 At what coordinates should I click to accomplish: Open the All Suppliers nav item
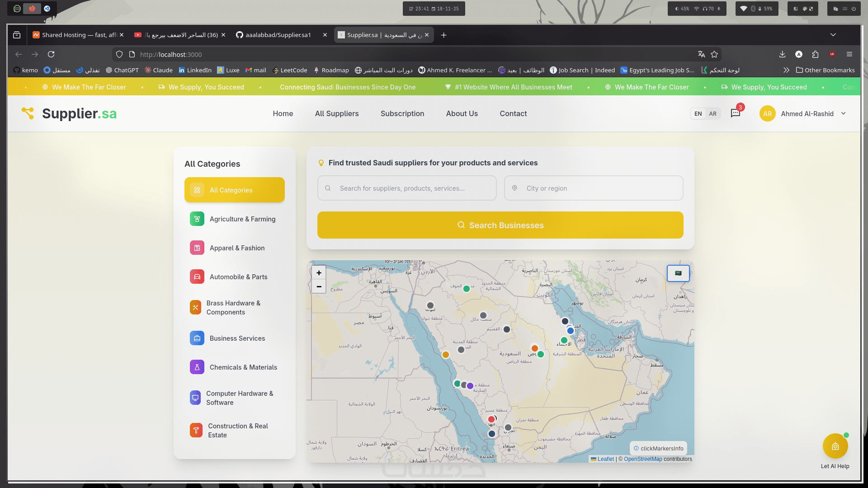pyautogui.click(x=337, y=113)
